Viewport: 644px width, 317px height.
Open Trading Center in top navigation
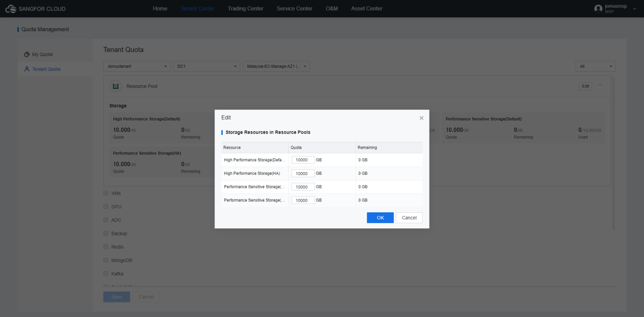(246, 9)
